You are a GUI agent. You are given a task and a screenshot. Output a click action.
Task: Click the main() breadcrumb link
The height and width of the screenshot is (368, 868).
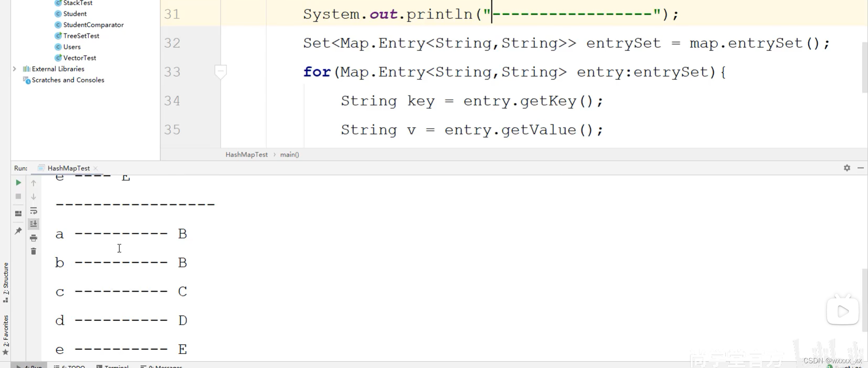pyautogui.click(x=290, y=154)
